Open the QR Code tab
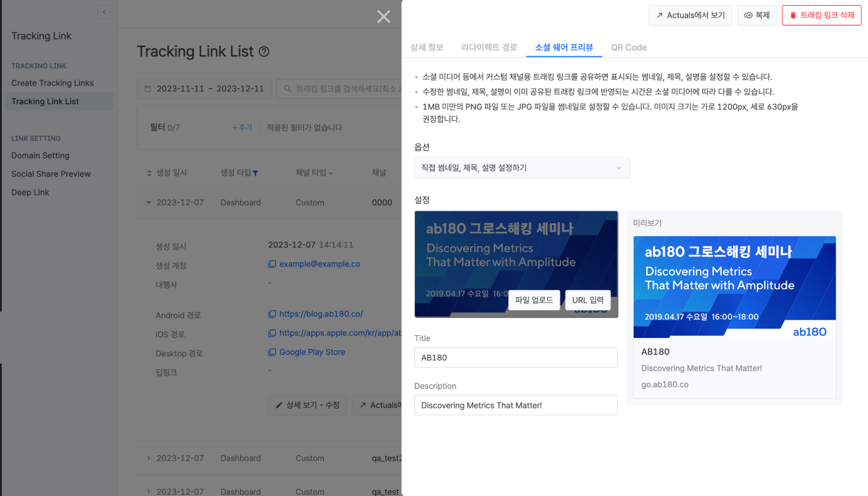 (629, 47)
